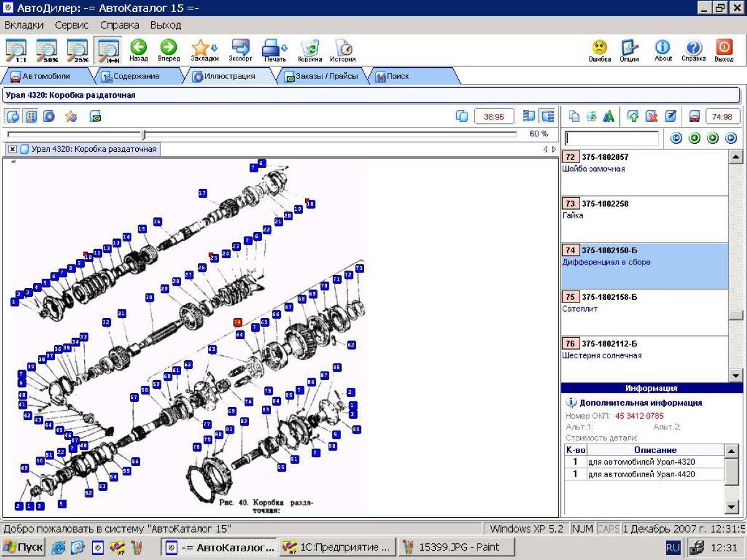Select the left-aligned panel layout icon
747x560 pixels.
530,116
